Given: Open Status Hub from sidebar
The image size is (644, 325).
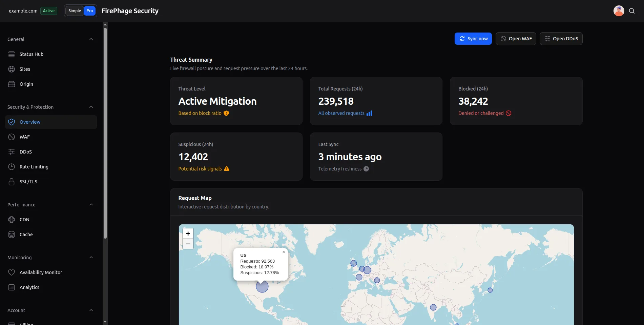Looking at the screenshot, I should [x=31, y=54].
